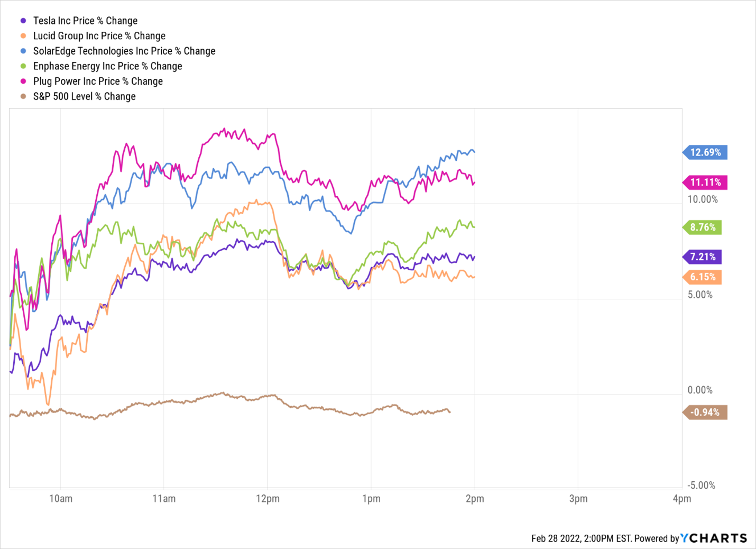Click the 12.69% SolarEdge value tag
The height and width of the screenshot is (549, 756).
[x=705, y=152]
